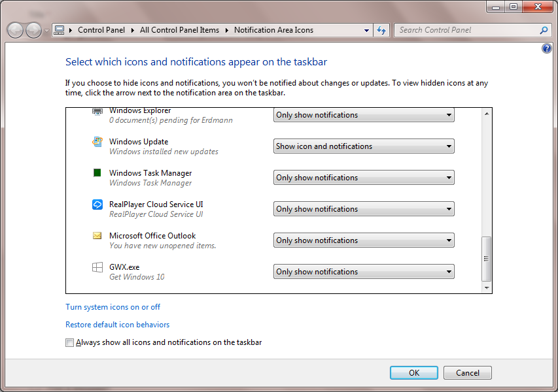This screenshot has height=392, width=558.
Task: Open the help question mark icon
Action: [547, 48]
